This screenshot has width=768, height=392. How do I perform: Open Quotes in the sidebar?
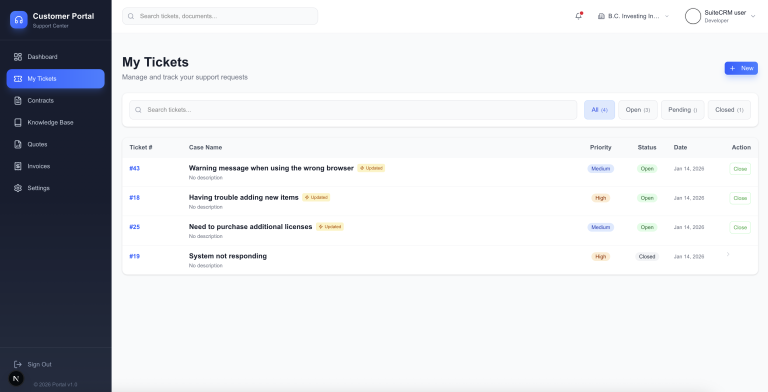click(x=55, y=145)
